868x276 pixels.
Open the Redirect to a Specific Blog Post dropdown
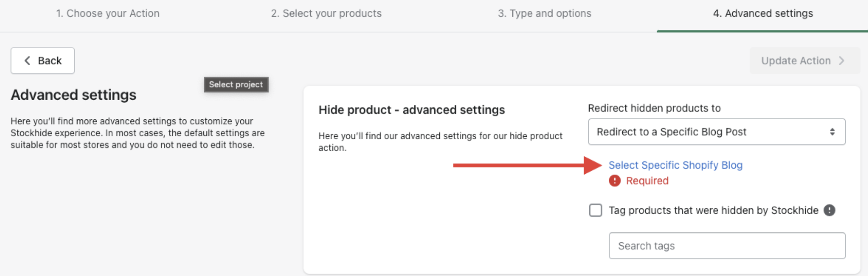(x=716, y=132)
